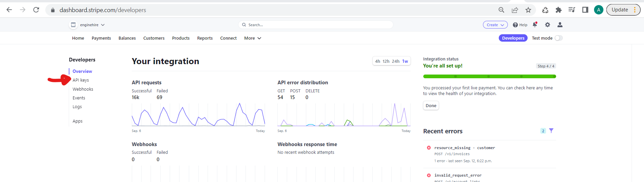644x182 pixels.
Task: Toggle browser side panel icon
Action: [585, 10]
